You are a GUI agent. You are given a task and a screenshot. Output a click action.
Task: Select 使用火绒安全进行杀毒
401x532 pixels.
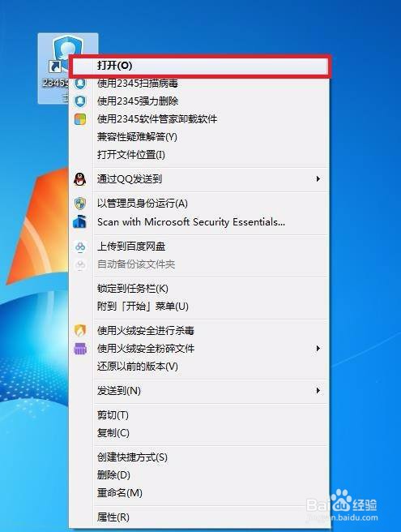tap(200, 330)
